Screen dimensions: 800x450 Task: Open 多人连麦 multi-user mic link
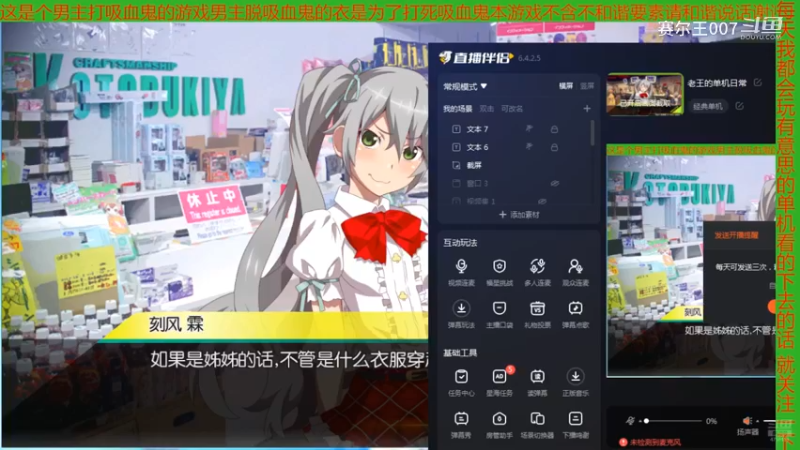(x=537, y=272)
